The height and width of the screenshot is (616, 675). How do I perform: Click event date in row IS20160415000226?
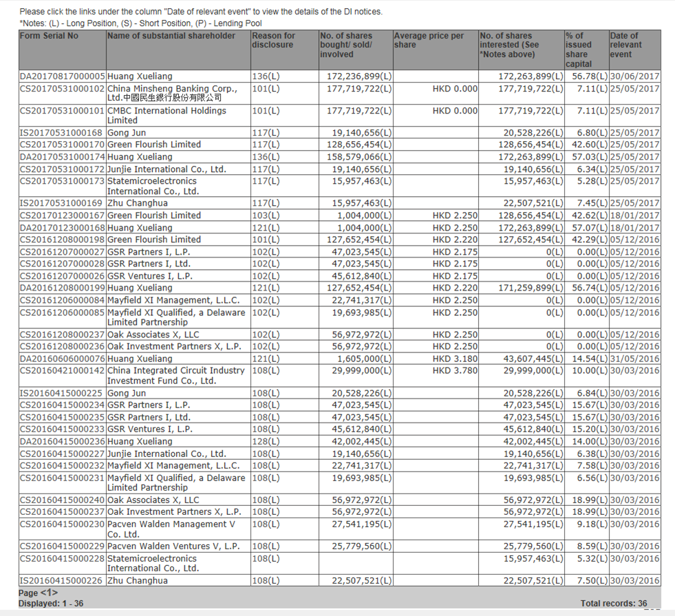tap(634, 581)
